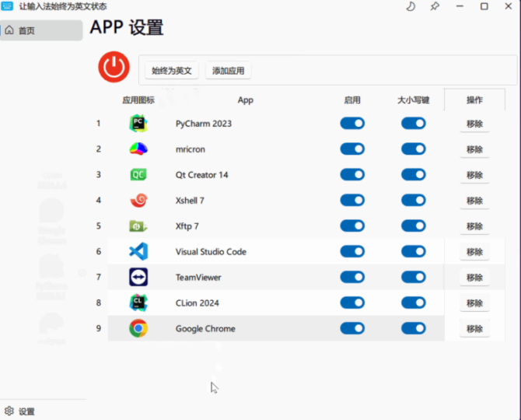Click the Google Chrome icon
This screenshot has width=521, height=420.
pos(138,329)
